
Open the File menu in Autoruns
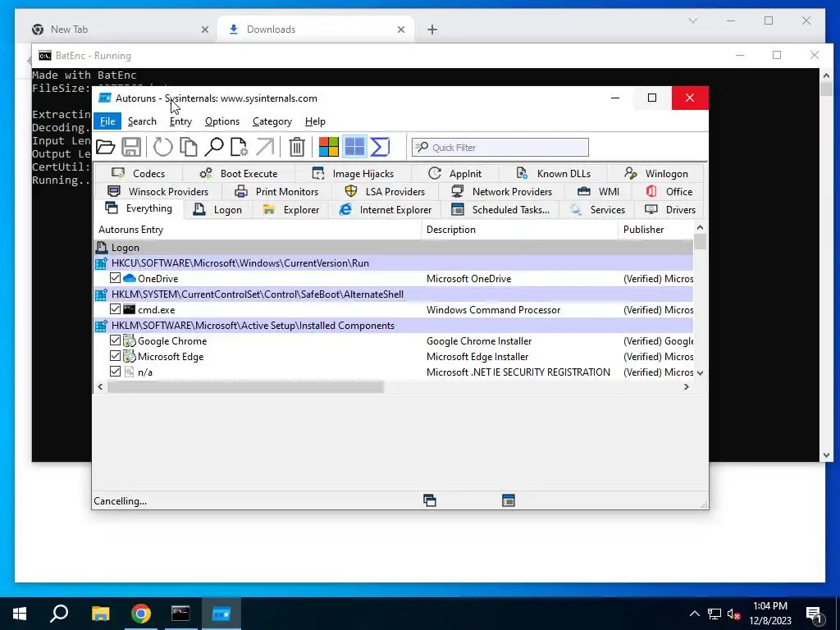107,121
